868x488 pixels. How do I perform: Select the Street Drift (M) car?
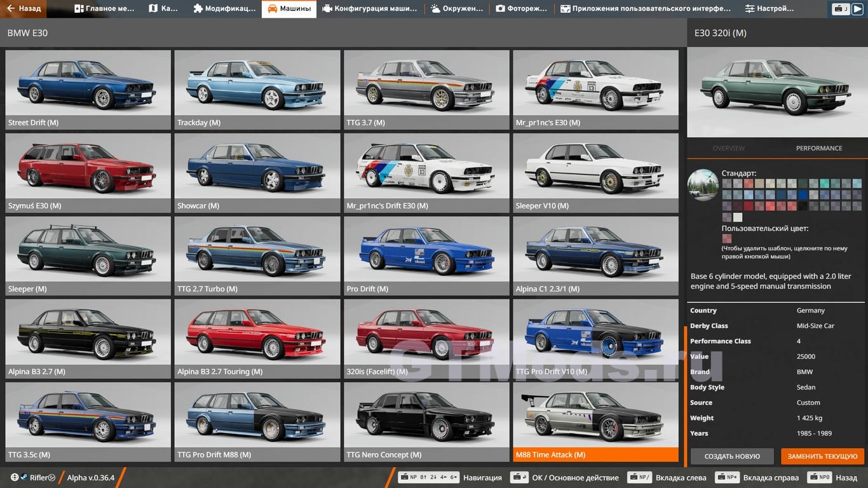88,90
